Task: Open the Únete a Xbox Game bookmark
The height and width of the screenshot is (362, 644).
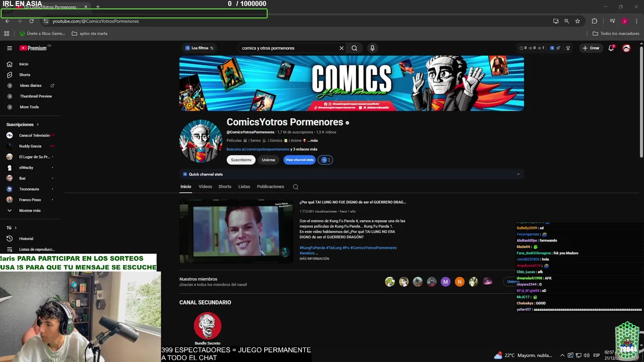Action: 42,34
